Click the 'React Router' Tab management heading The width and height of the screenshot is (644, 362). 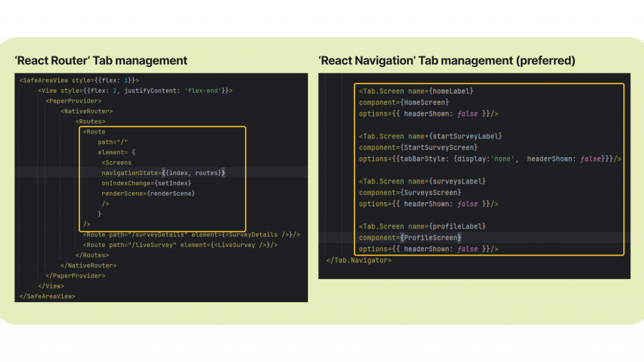(x=101, y=61)
